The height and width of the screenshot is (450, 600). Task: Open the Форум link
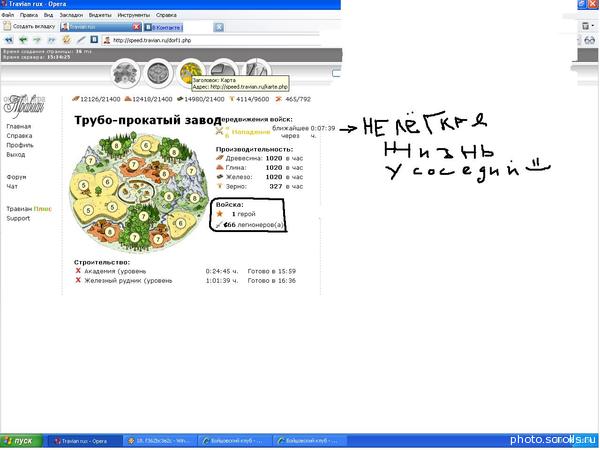pos(16,177)
